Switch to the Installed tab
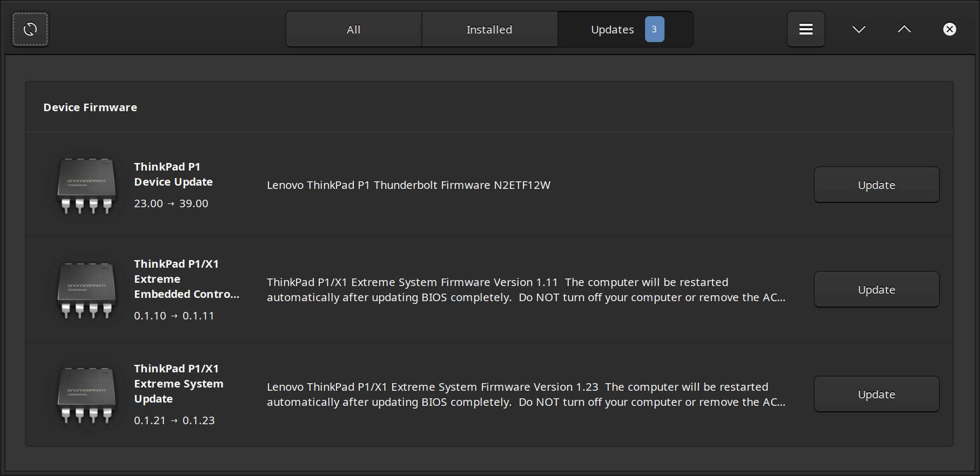Viewport: 980px width, 476px height. click(x=489, y=29)
